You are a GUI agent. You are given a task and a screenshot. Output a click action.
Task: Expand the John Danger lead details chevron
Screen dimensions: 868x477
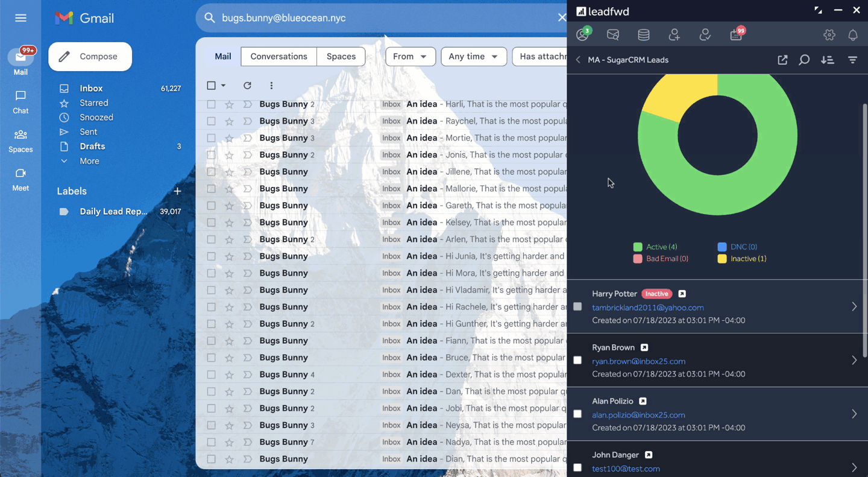click(x=854, y=467)
